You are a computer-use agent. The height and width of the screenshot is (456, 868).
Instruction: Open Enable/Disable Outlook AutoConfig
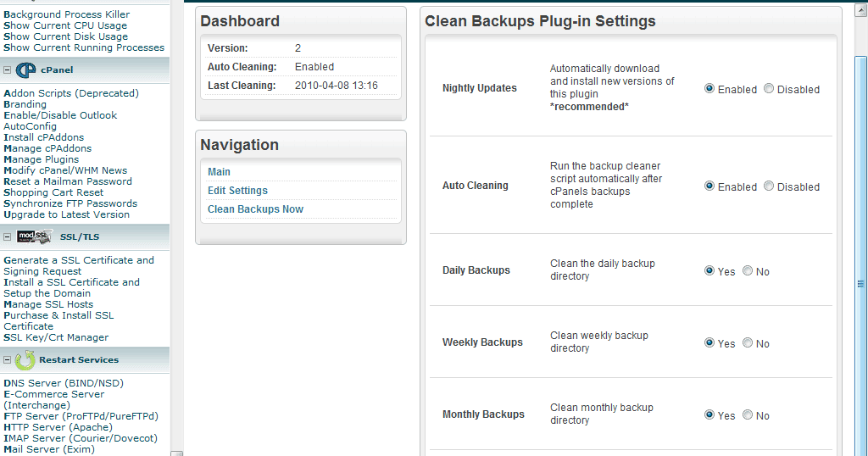[x=60, y=121]
